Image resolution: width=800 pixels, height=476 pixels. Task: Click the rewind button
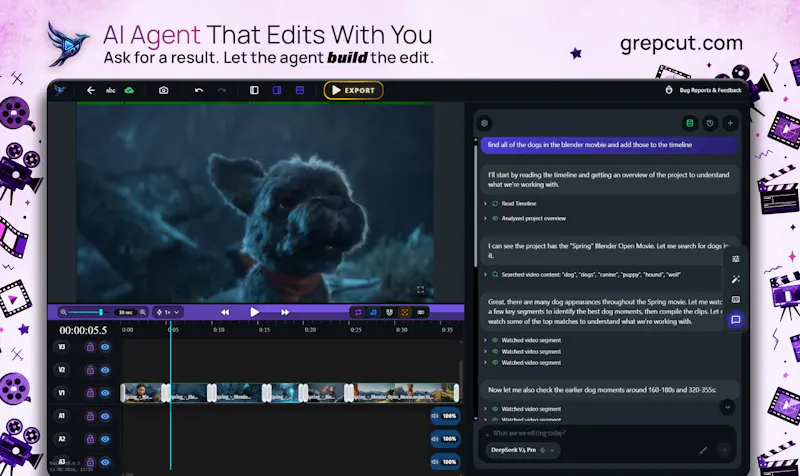pyautogui.click(x=225, y=312)
